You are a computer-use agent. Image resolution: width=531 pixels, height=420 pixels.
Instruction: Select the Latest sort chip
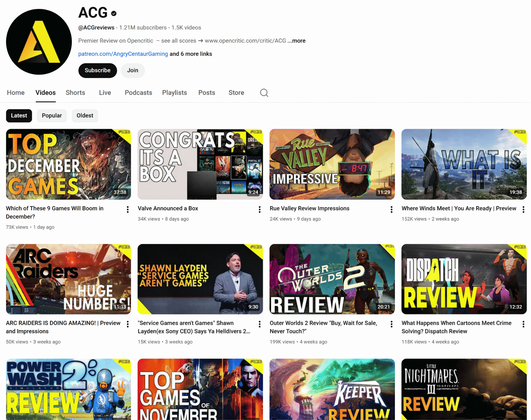point(19,116)
